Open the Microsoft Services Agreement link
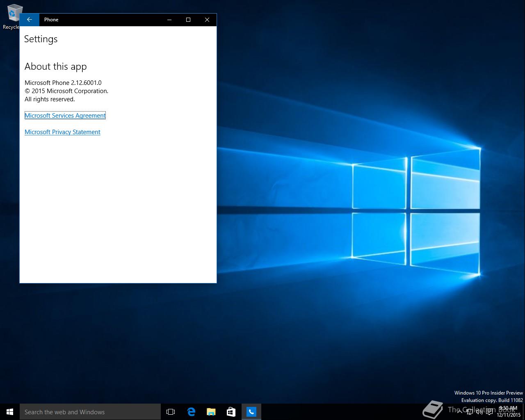525x420 pixels. coord(65,116)
